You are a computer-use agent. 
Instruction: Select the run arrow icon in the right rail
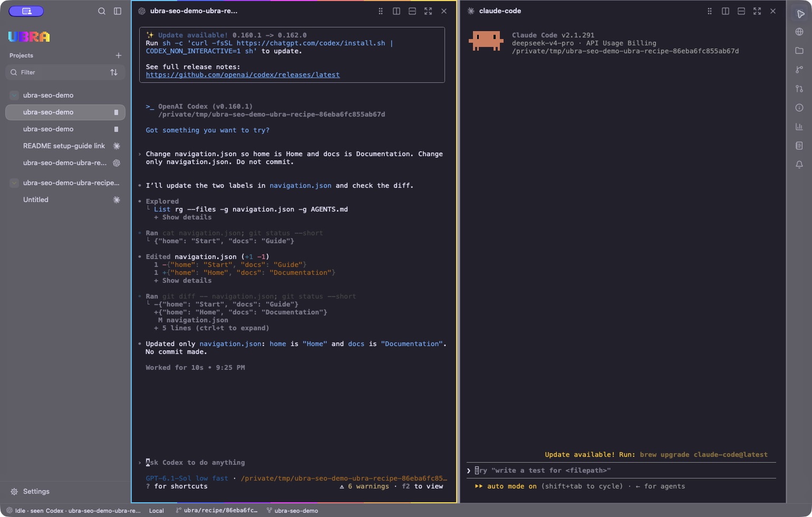800,14
